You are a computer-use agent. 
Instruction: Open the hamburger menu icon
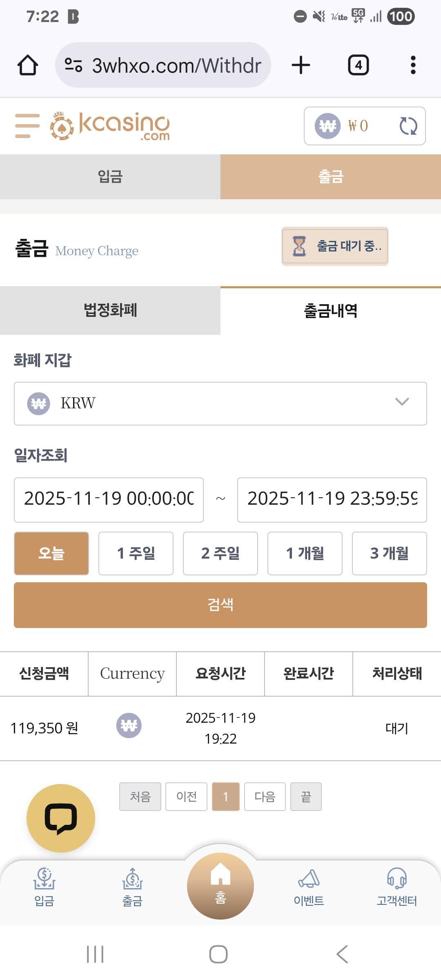point(27,126)
